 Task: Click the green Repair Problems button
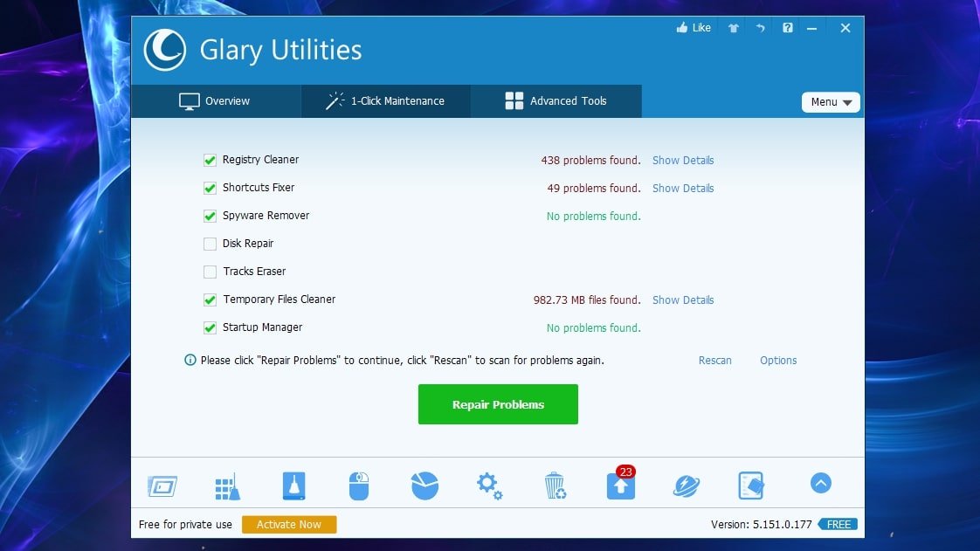pos(498,404)
